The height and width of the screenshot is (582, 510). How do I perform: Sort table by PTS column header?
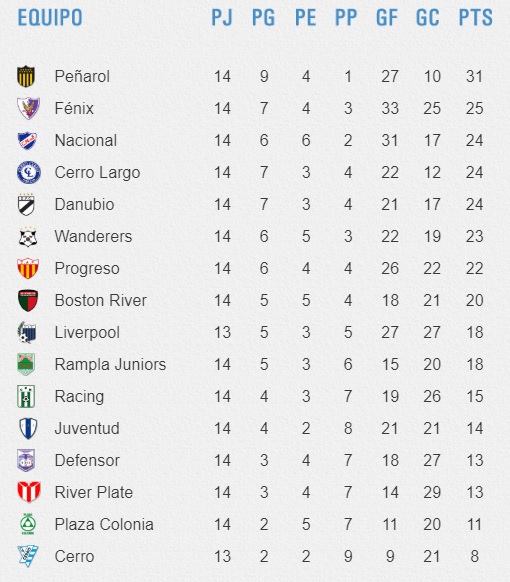tap(475, 17)
